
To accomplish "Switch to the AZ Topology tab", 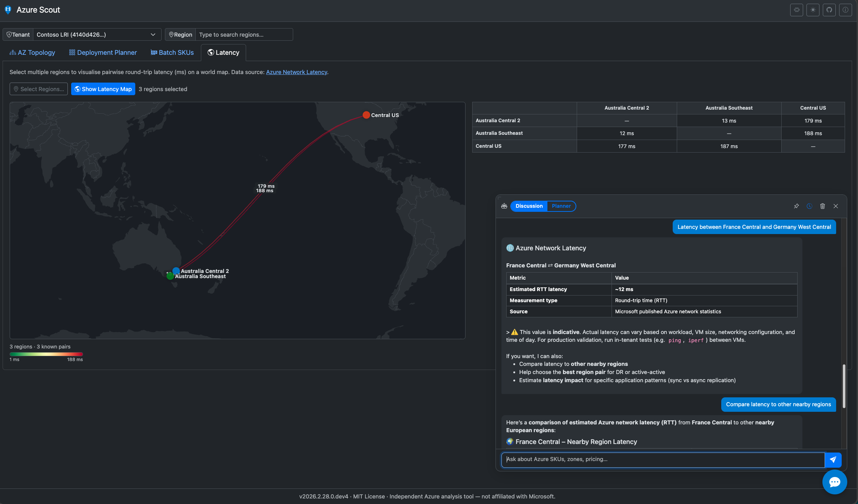I will [x=32, y=53].
